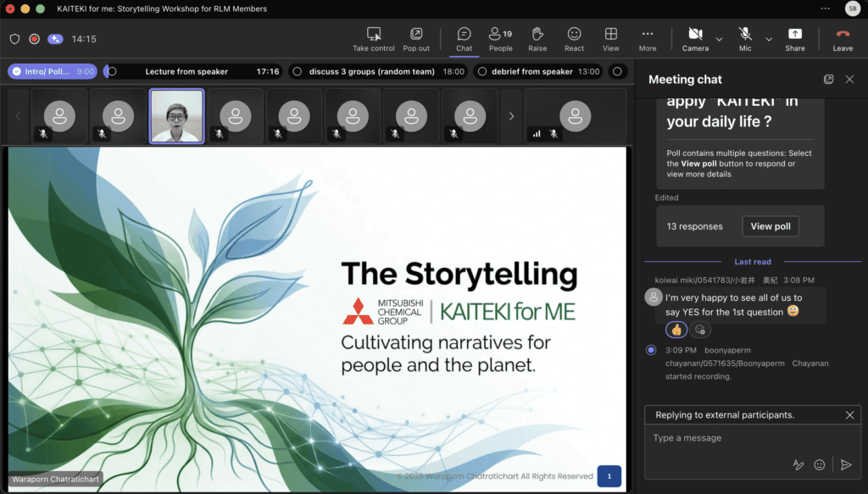
Task: Select the debrief from speaker agenda item
Action: point(538,71)
